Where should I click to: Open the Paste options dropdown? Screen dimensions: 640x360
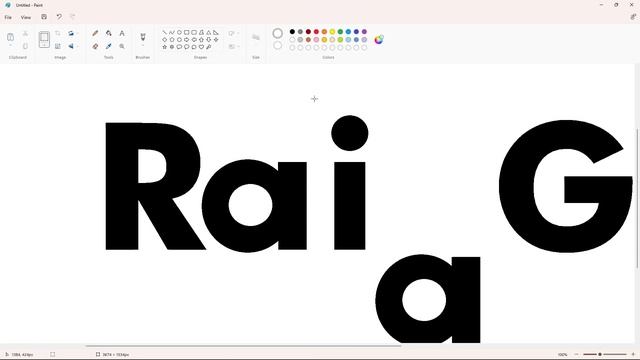(x=11, y=46)
